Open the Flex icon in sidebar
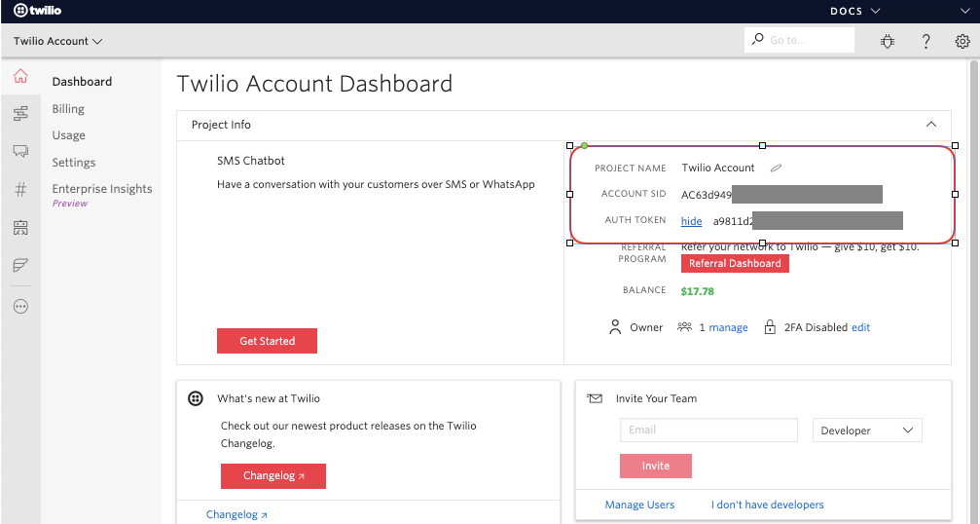 point(20,265)
